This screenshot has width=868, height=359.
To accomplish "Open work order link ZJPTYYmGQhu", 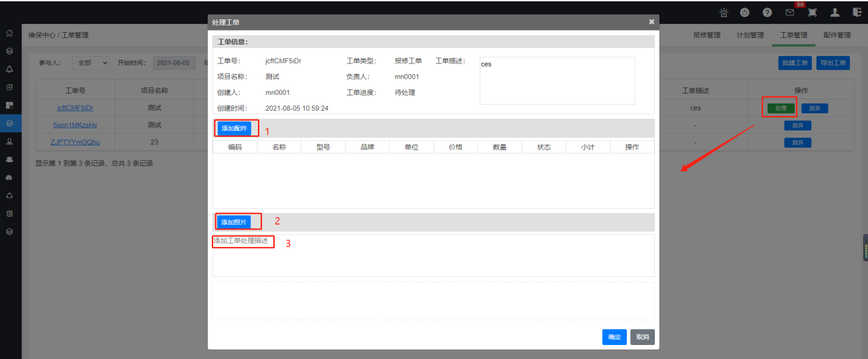I will coord(75,142).
